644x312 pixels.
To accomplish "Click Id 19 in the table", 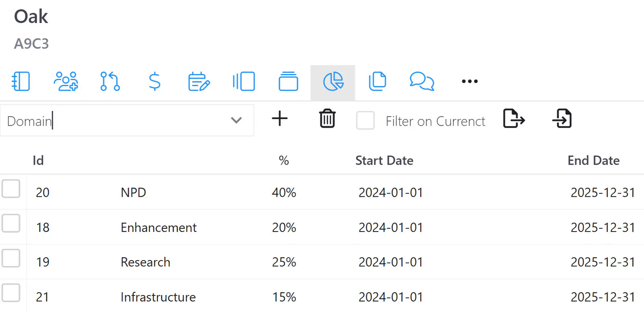I will 43,262.
